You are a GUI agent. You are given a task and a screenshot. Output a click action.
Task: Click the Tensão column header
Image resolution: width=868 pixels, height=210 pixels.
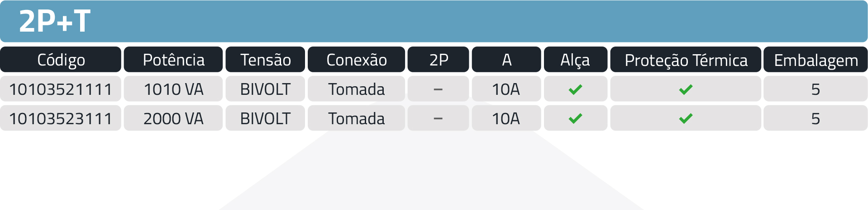(x=265, y=60)
